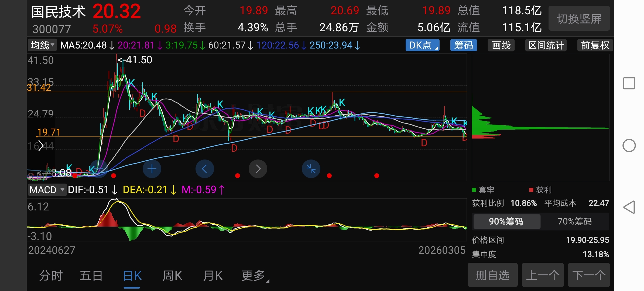Image resolution: width=644 pixels, height=291 pixels.
Task: Select the 70%筹码 option
Action: pos(575,221)
